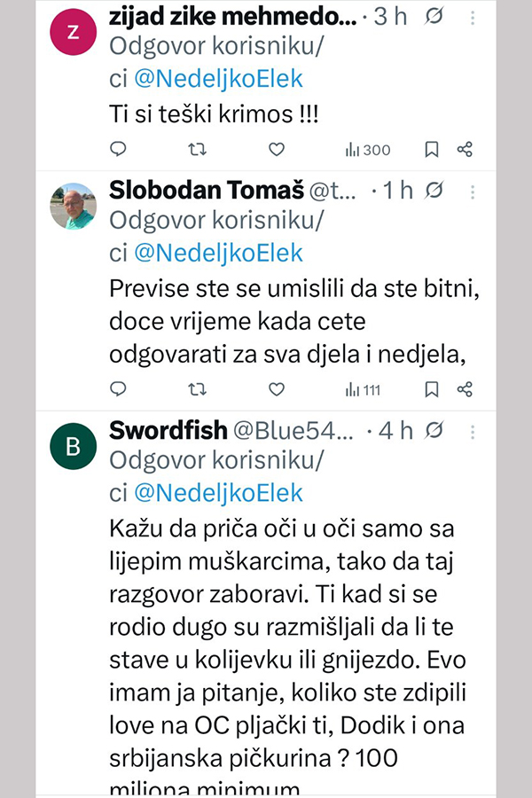The height and width of the screenshot is (798, 532).
Task: Share Slobodan Tomaš's tweet
Action: point(465,388)
